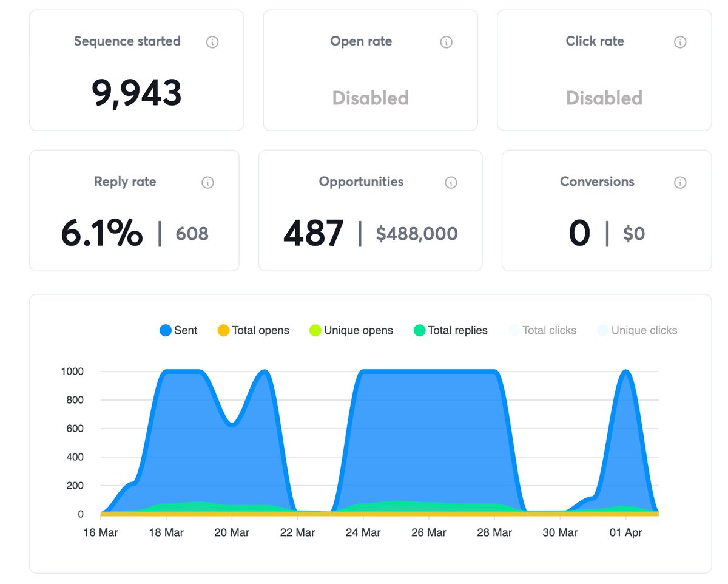
Task: Click info icon on Reply rate card
Action: pyautogui.click(x=207, y=182)
